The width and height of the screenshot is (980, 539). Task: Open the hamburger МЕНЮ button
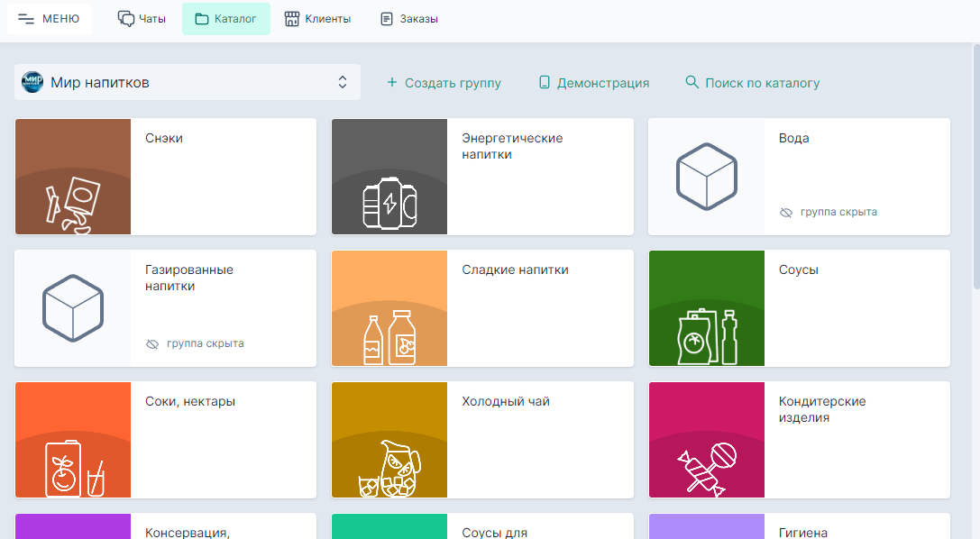tap(49, 18)
